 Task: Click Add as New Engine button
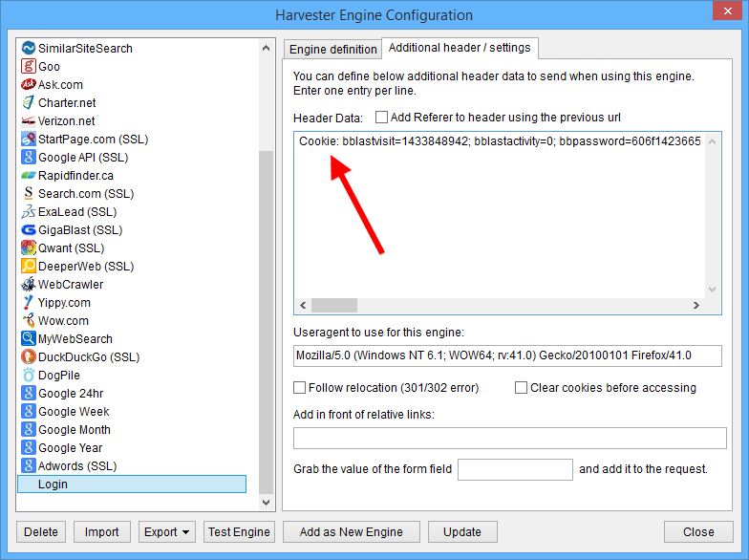pos(352,531)
